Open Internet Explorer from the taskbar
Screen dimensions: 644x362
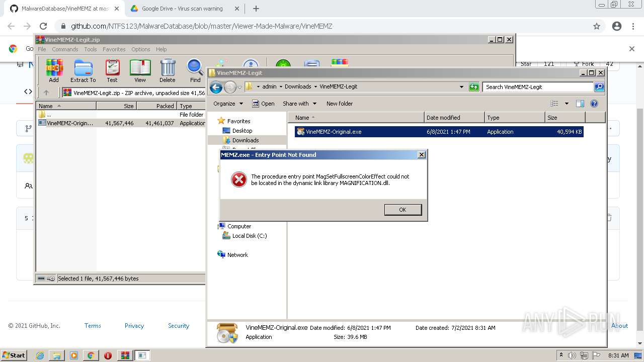click(40, 355)
